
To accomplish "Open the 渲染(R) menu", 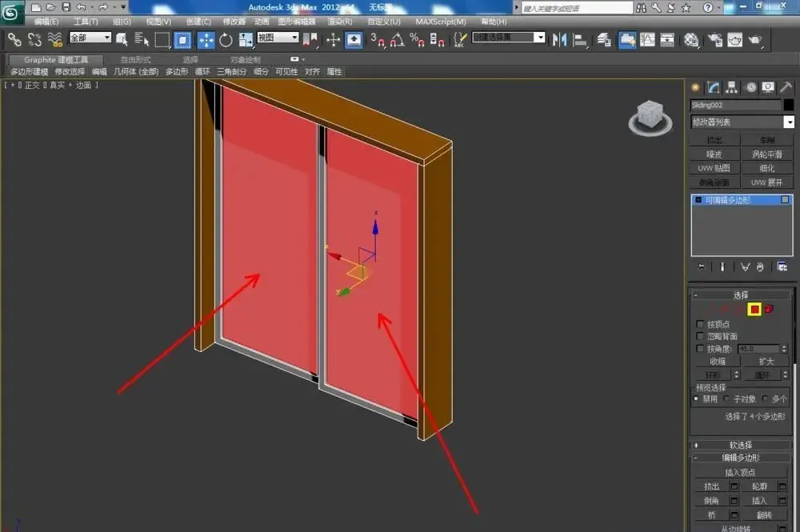I will point(340,22).
